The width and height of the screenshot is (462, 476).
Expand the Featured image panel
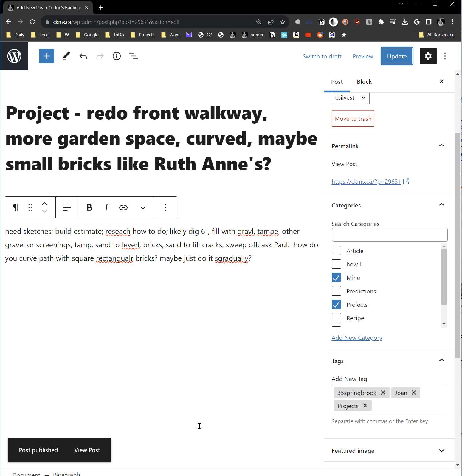pos(441,451)
